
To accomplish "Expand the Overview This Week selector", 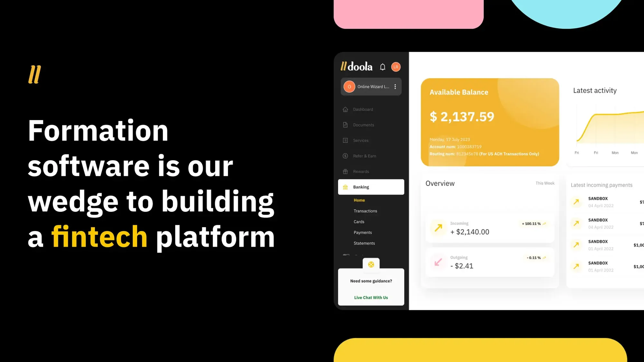I will [x=545, y=183].
